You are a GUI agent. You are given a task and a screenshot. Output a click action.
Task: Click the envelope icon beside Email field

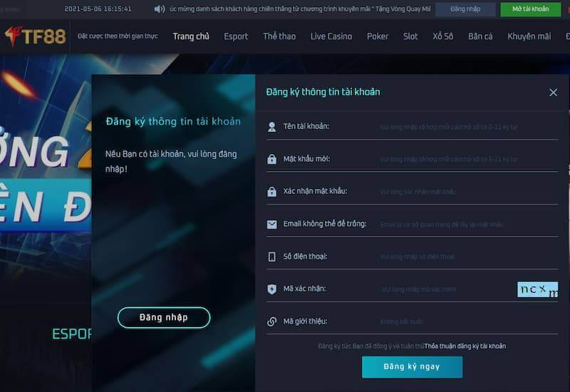[271, 224]
